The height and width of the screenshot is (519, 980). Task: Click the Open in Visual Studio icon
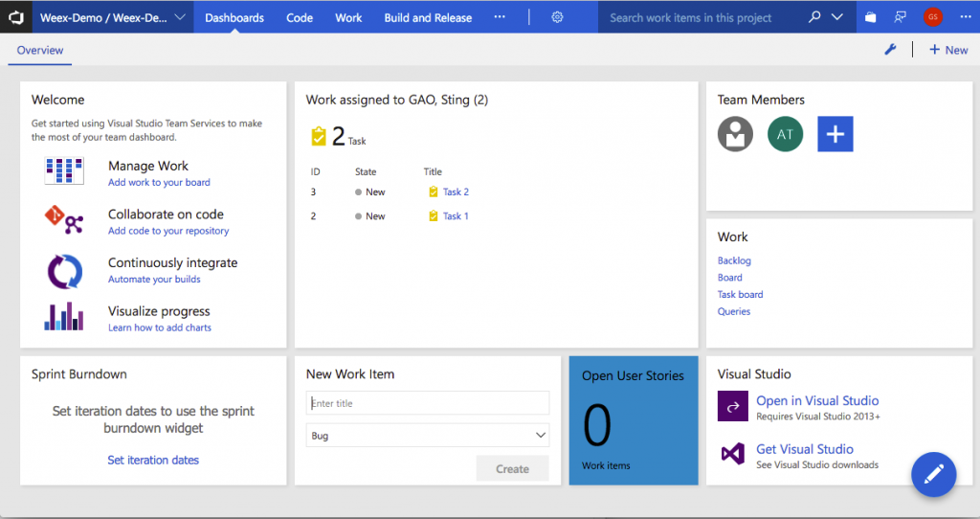pyautogui.click(x=732, y=406)
